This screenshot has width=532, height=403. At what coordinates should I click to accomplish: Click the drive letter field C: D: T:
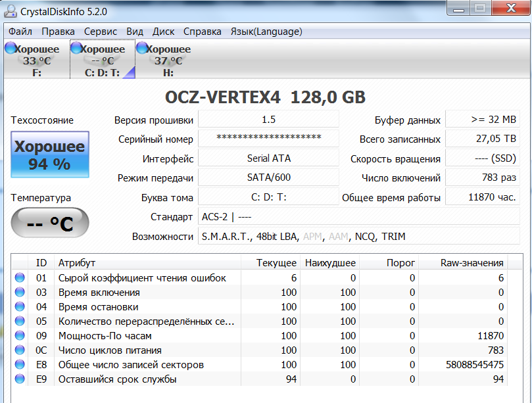click(x=268, y=197)
